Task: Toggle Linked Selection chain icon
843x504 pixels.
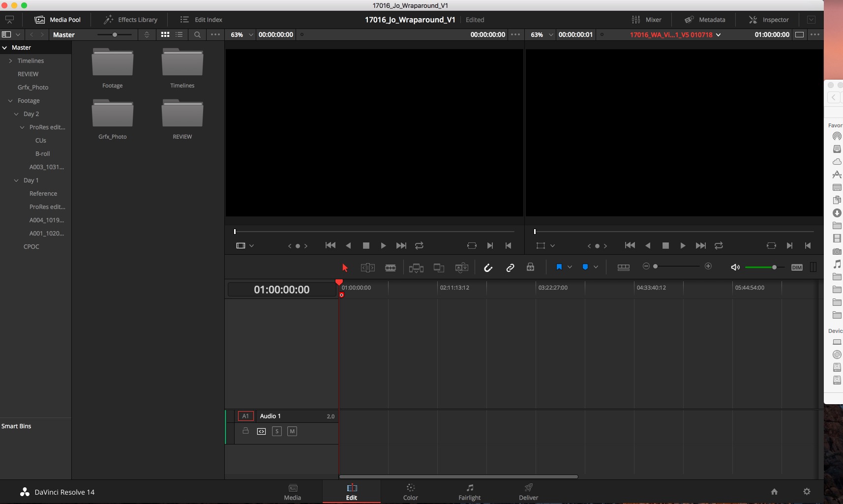Action: point(510,267)
